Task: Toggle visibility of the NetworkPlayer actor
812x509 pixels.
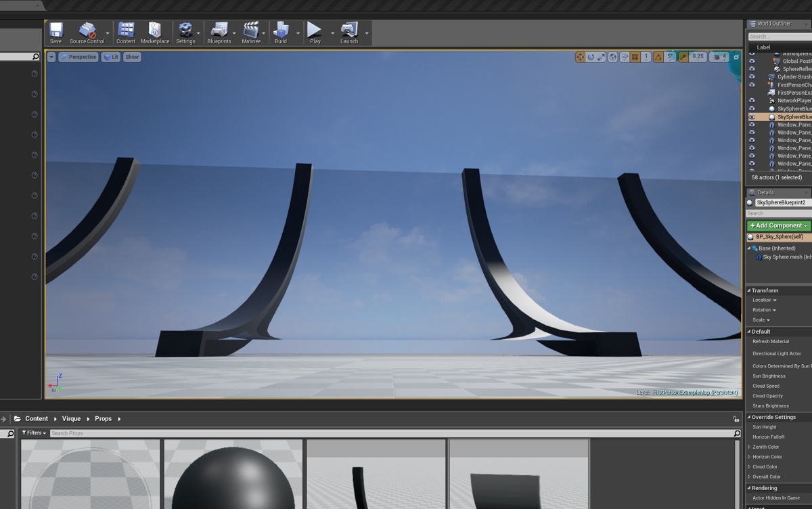Action: [752, 100]
